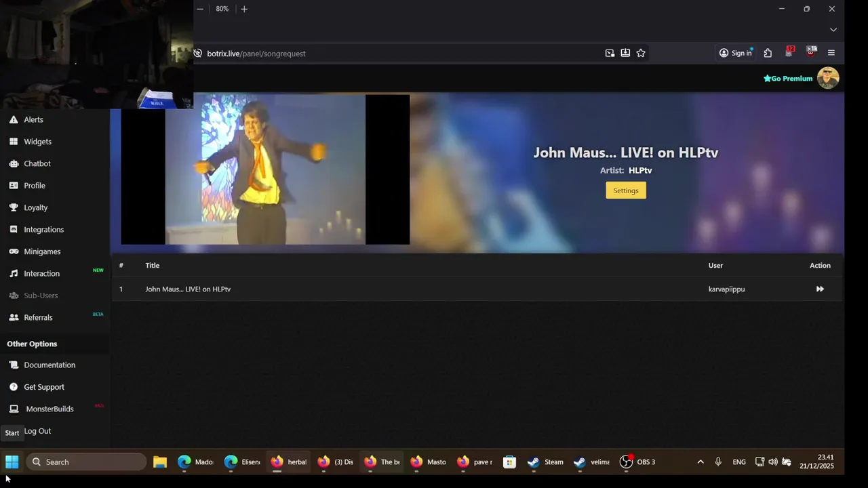Click the browser address bar URL
Screen dimensions: 868x488
pyautogui.click(x=256, y=54)
